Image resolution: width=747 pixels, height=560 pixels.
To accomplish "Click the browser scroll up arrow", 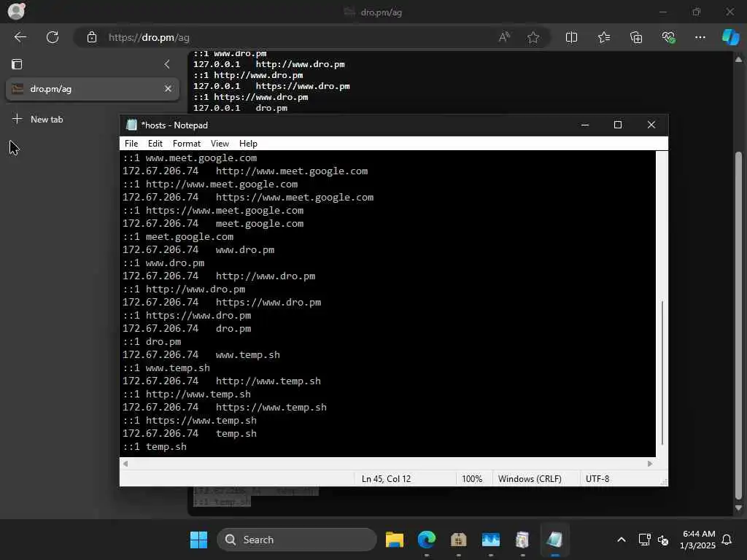I will pyautogui.click(x=738, y=60).
